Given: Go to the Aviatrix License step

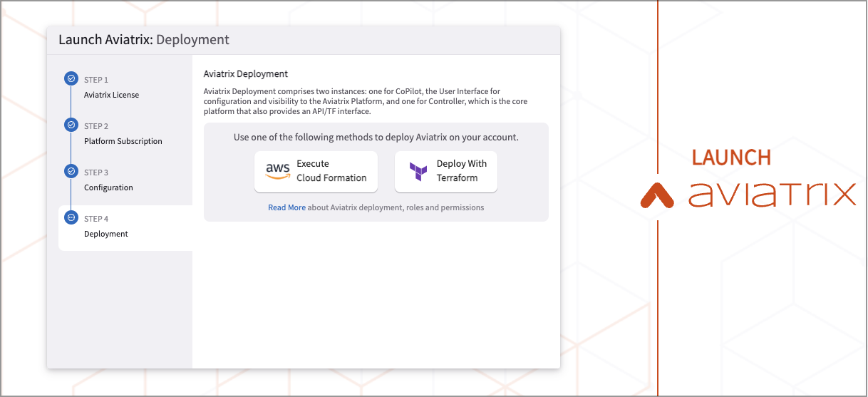Looking at the screenshot, I should point(111,95).
